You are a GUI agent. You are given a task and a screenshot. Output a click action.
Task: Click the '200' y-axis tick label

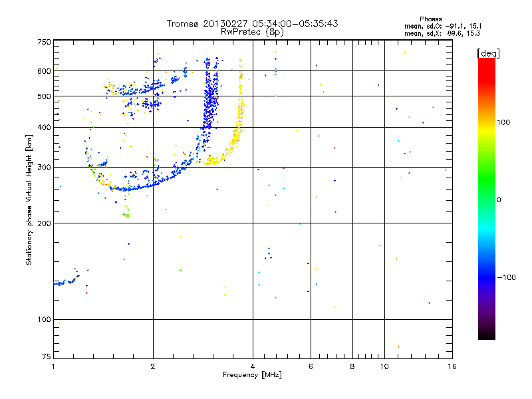pyautogui.click(x=44, y=223)
